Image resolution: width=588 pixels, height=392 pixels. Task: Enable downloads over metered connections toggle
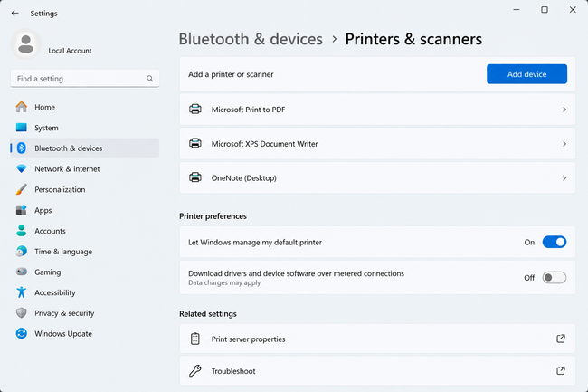[555, 278]
